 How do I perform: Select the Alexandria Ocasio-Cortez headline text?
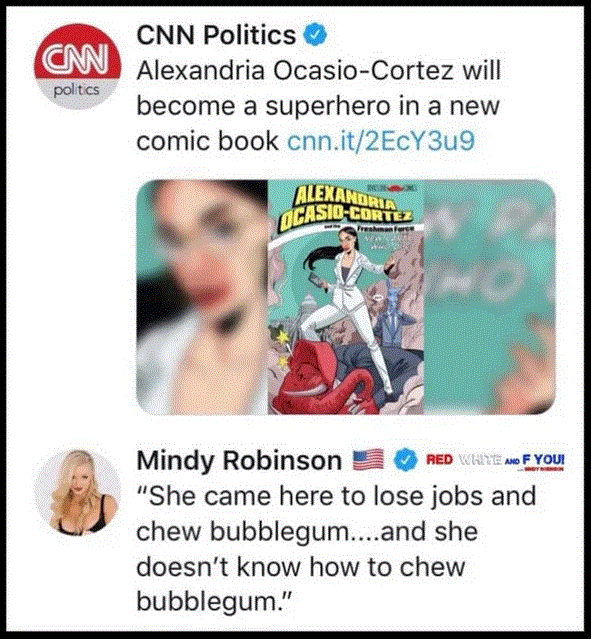318,106
